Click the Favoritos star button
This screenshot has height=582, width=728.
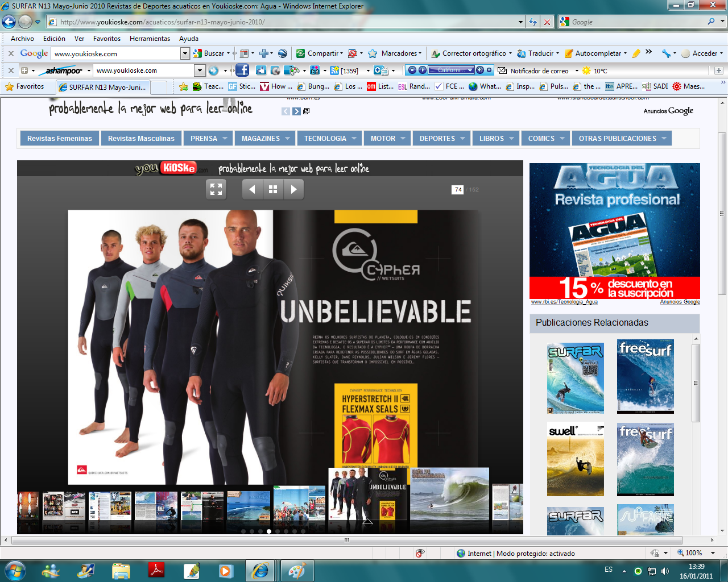(x=24, y=86)
